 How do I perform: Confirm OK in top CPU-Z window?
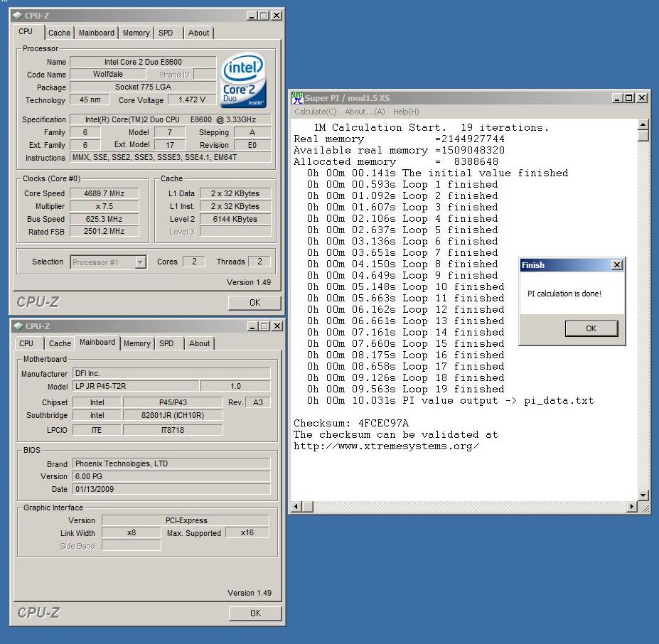(255, 303)
